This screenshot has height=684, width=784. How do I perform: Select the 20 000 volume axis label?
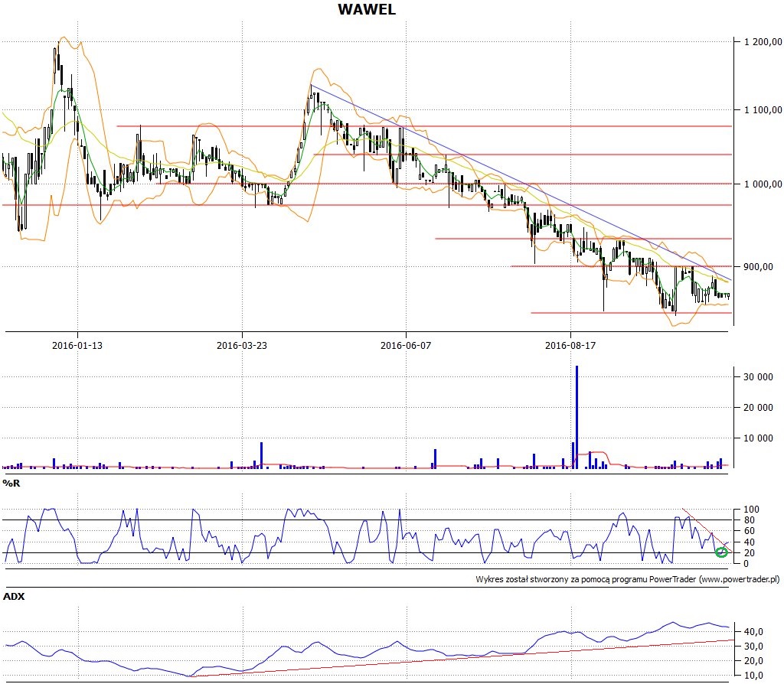(758, 408)
